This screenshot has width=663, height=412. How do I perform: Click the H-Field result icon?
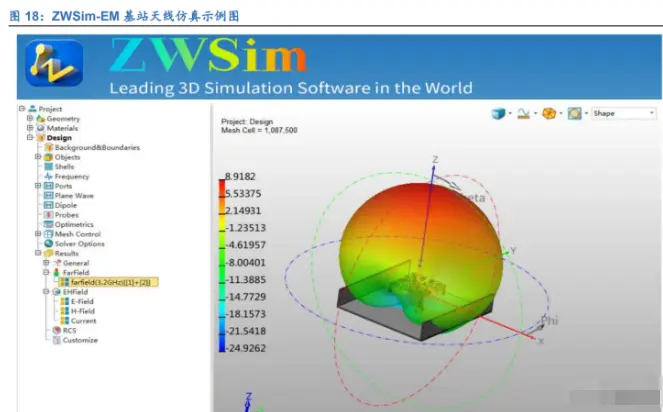pyautogui.click(x=65, y=311)
